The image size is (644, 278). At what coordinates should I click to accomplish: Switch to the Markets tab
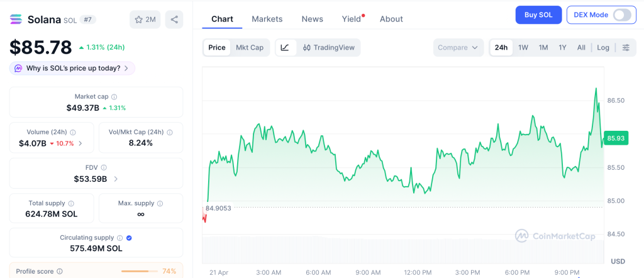coord(267,19)
